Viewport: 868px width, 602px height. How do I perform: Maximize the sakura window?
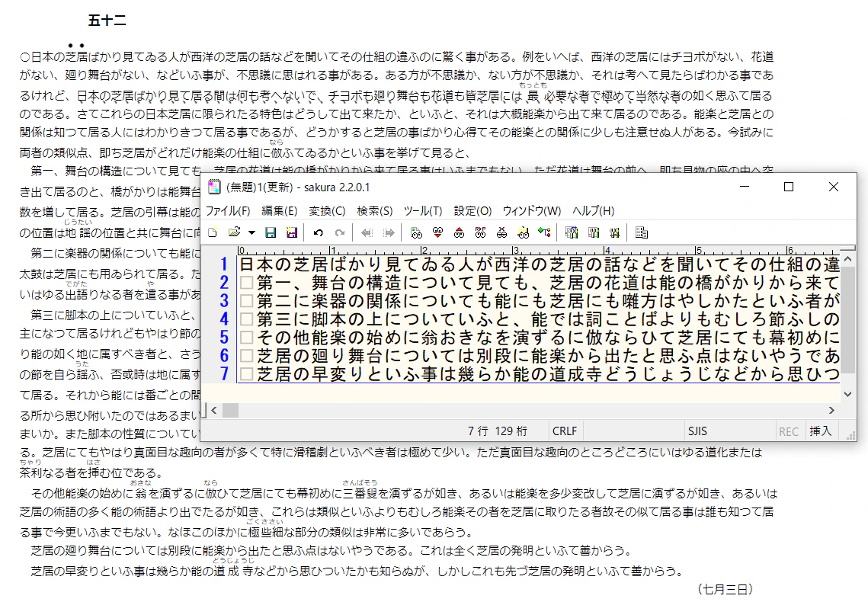tap(789, 187)
